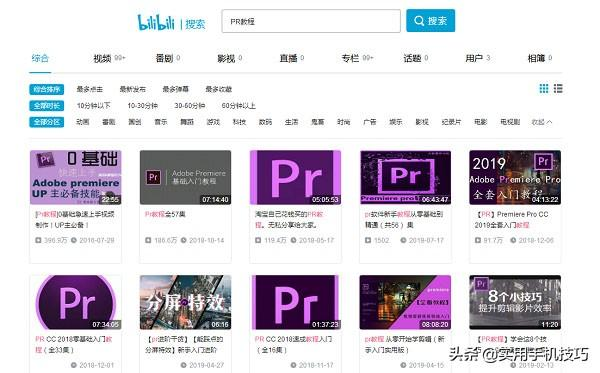This screenshot has width=600, height=373.
Task: Filter by 30-60分钟 duration
Action: pyautogui.click(x=189, y=106)
